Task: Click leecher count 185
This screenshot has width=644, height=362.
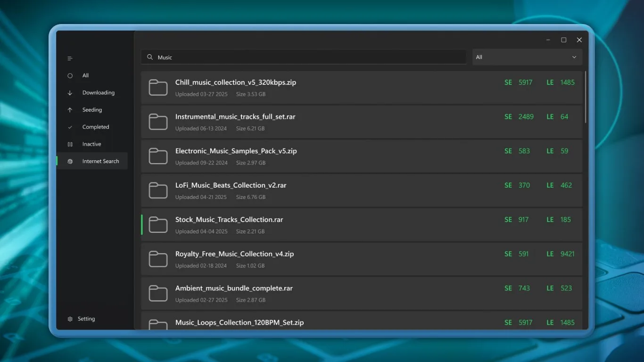Action: click(x=566, y=220)
